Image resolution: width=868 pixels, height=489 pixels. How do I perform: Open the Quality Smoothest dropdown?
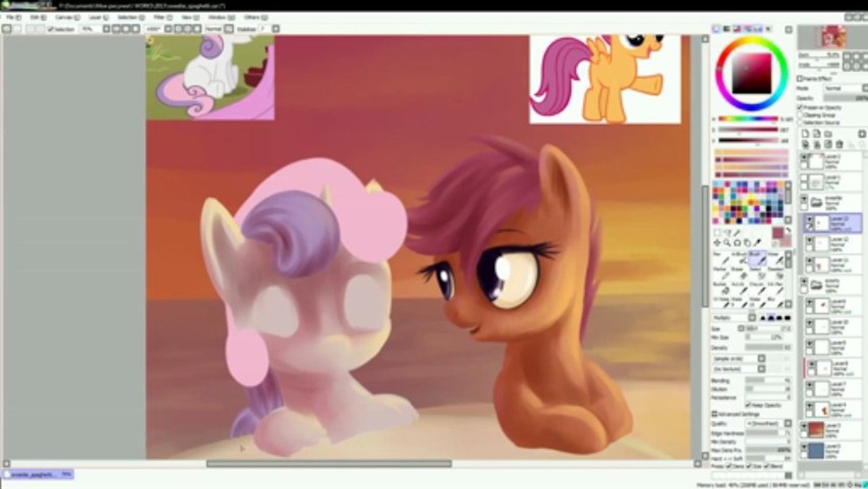click(x=768, y=423)
